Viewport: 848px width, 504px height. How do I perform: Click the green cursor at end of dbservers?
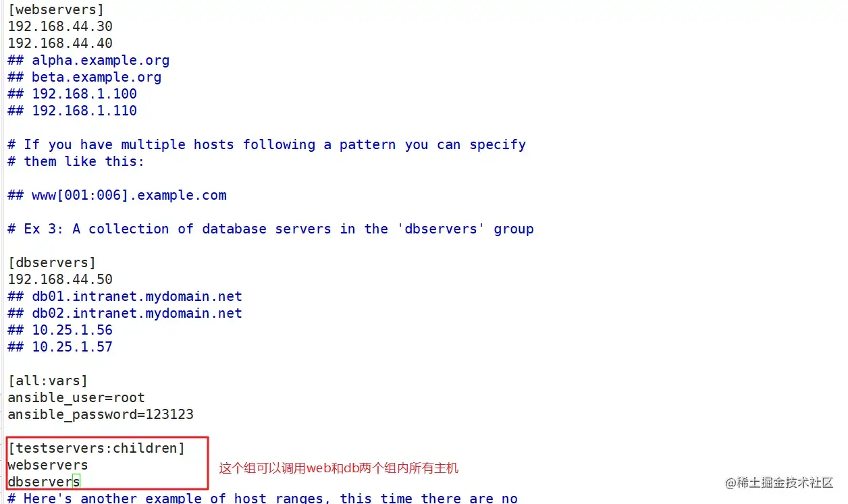(x=76, y=482)
